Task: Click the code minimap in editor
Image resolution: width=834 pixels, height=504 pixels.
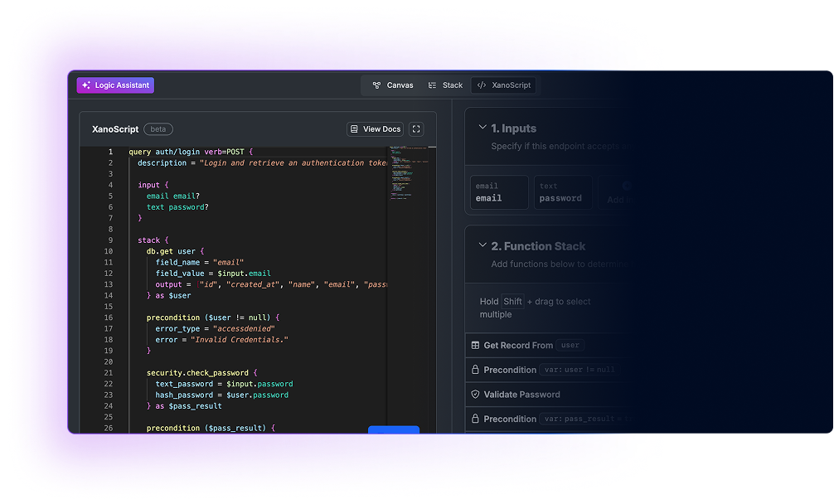Action: tap(410, 174)
